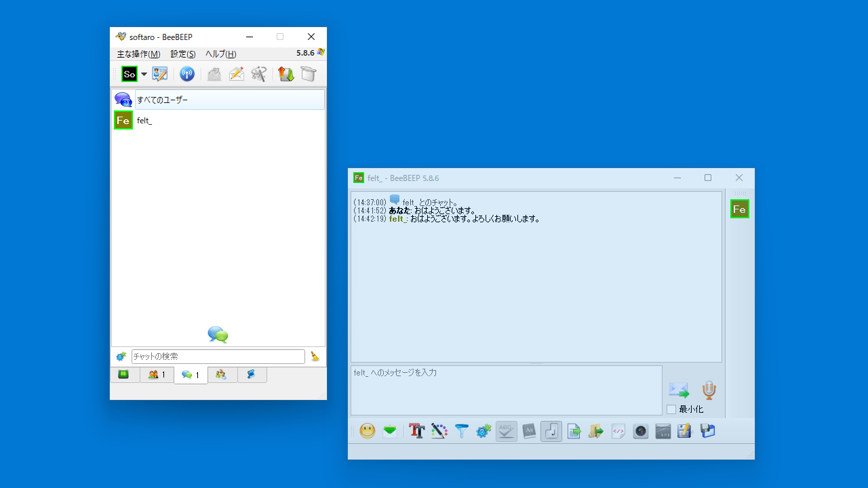Click the あなた sender label in chat log
The width and height of the screenshot is (868, 488).
pos(399,211)
